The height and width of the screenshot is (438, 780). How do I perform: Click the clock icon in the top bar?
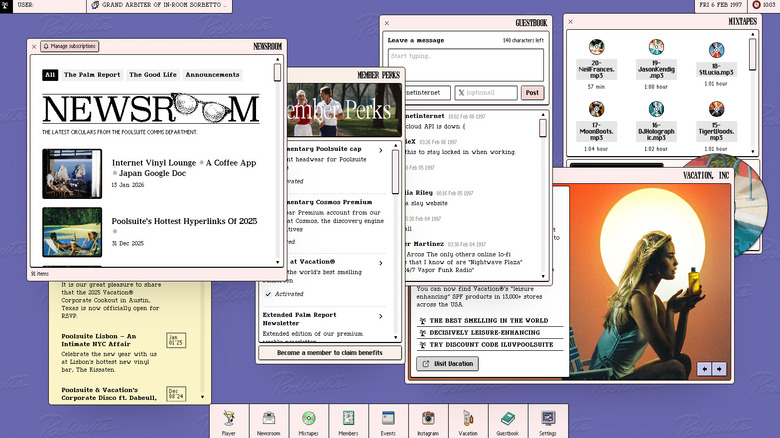click(756, 4)
